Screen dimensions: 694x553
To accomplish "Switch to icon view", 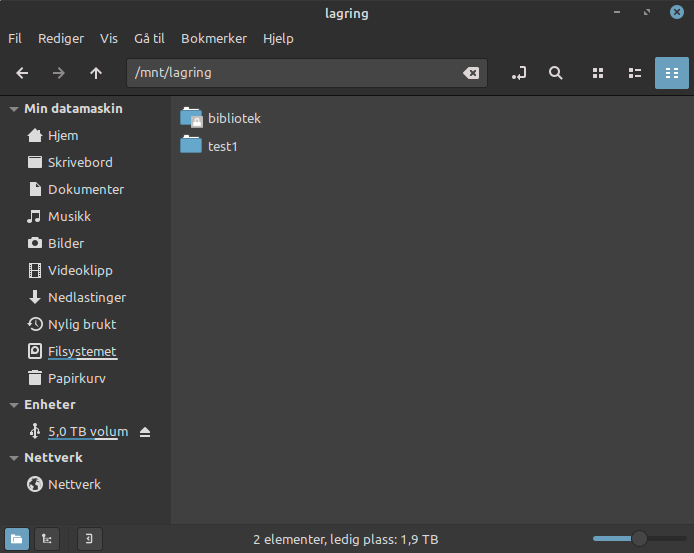I will [x=598, y=73].
